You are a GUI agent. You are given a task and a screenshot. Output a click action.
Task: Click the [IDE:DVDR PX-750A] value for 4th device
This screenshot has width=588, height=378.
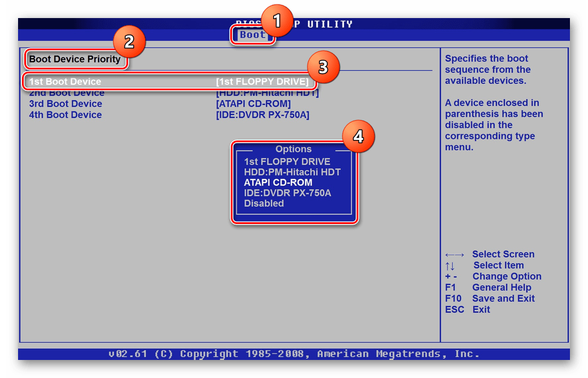coord(262,115)
